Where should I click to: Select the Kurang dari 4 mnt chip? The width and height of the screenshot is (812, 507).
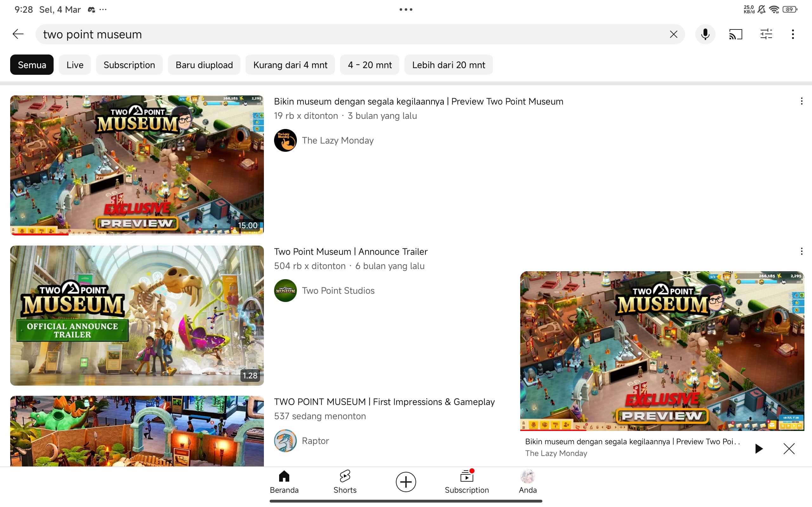[x=290, y=65]
